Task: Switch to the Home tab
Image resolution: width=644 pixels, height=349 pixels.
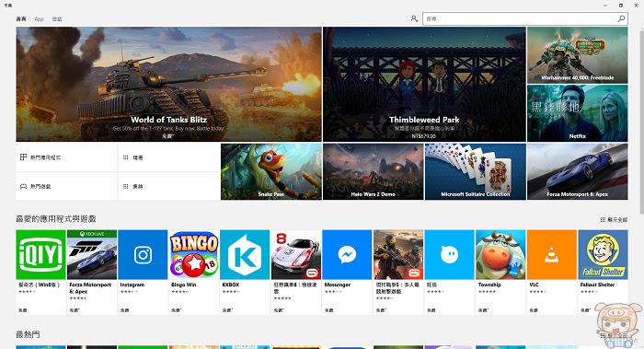Action: [x=21, y=19]
